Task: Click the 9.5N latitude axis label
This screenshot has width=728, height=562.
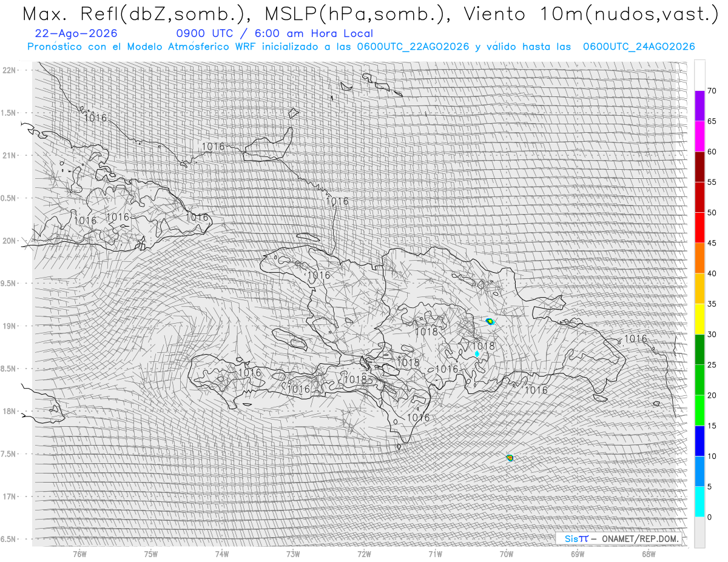Action: (x=9, y=283)
